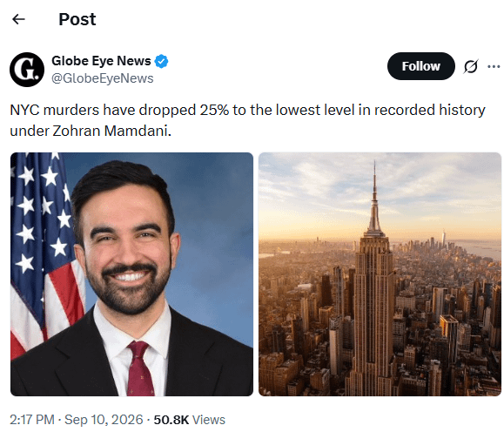504x432 pixels.
Task: Go back using the left arrow icon
Action: pos(18,19)
